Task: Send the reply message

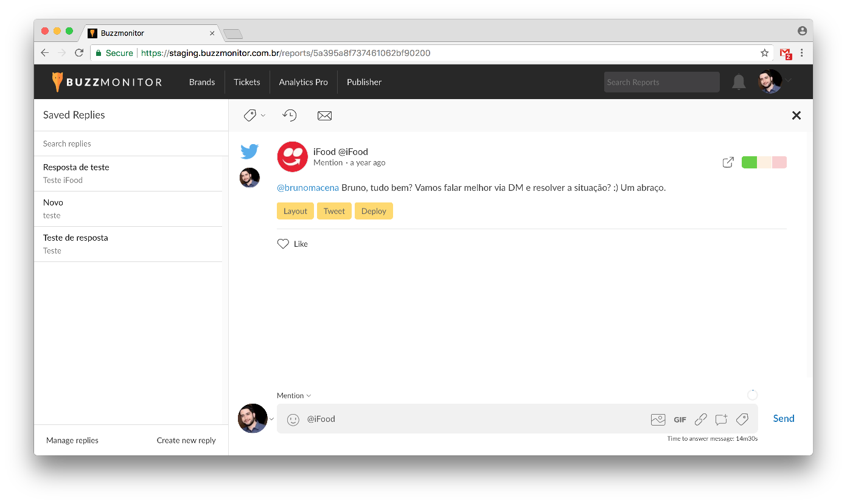Action: (x=783, y=418)
